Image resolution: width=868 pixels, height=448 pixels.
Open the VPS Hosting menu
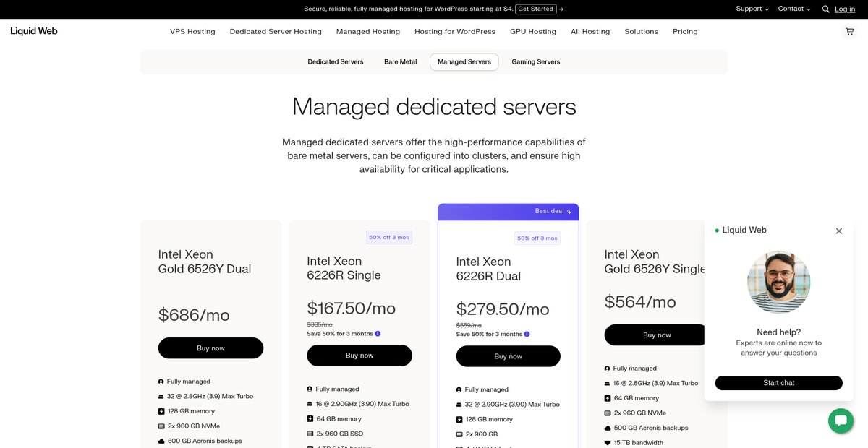(x=192, y=32)
